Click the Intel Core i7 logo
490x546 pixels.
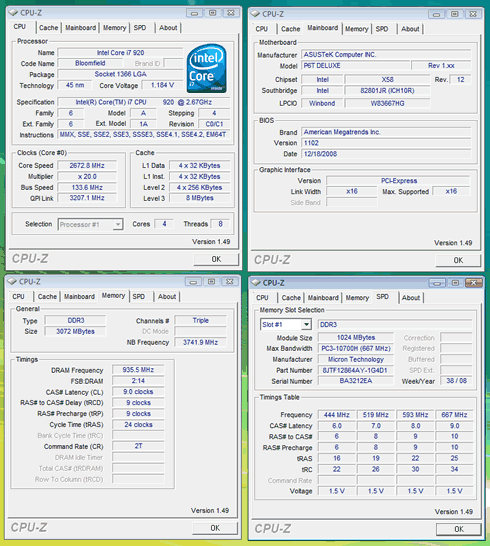tap(207, 68)
